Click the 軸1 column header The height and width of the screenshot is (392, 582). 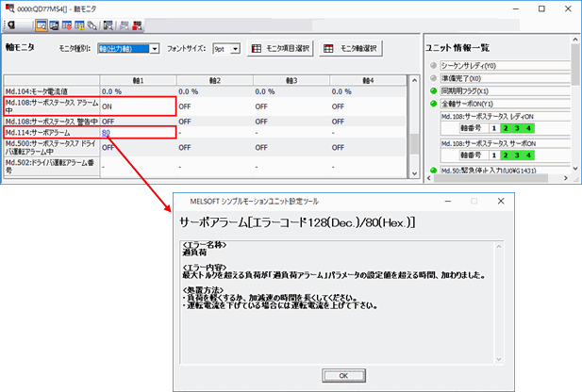tap(139, 81)
